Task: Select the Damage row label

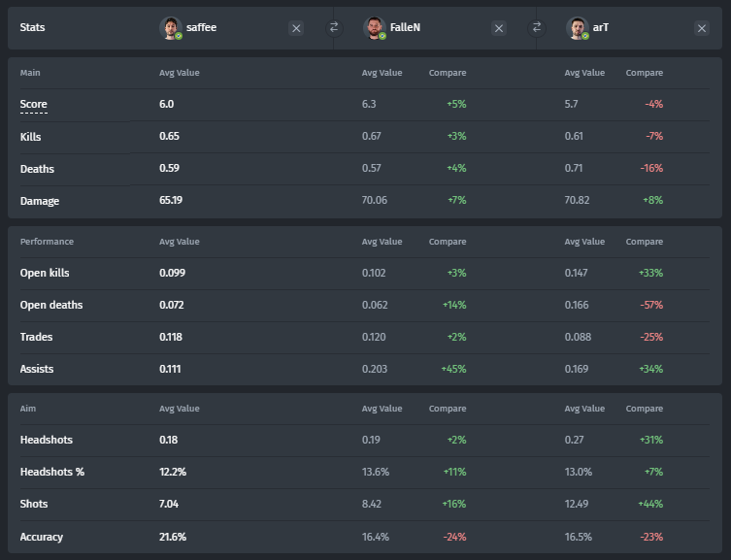Action: point(40,201)
